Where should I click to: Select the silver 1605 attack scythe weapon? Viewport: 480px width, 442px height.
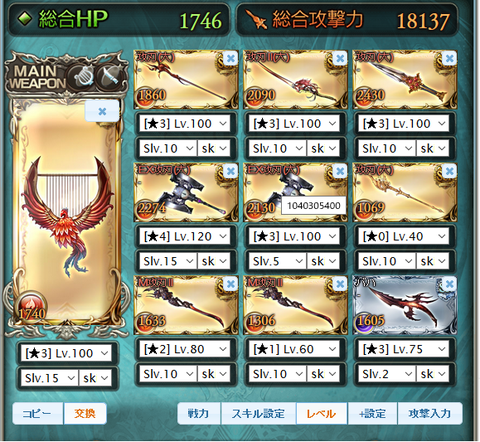(405, 305)
